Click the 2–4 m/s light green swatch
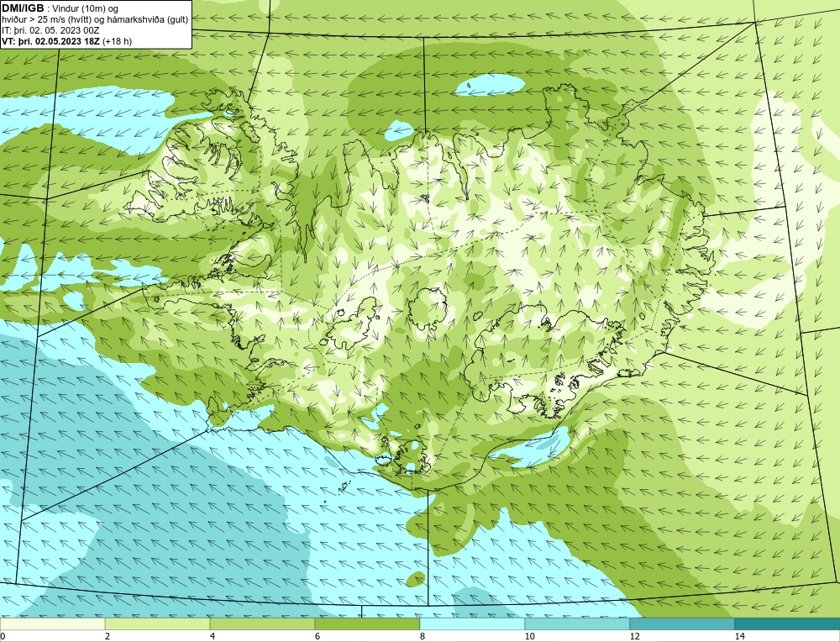 coord(158,624)
